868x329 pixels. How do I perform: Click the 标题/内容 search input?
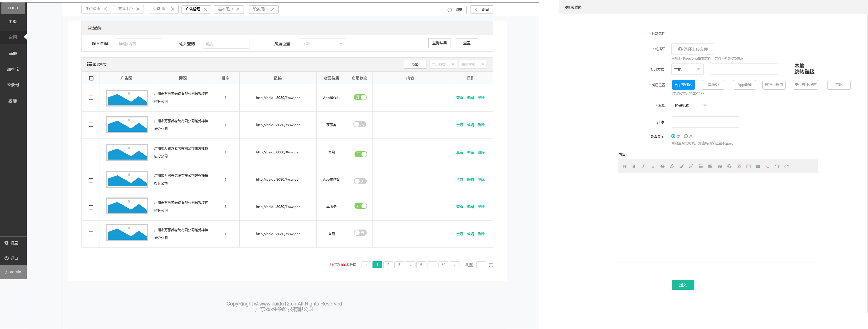139,44
